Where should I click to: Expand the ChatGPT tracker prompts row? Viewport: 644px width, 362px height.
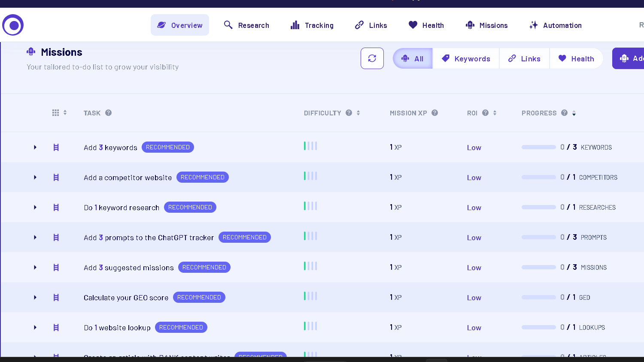point(35,237)
